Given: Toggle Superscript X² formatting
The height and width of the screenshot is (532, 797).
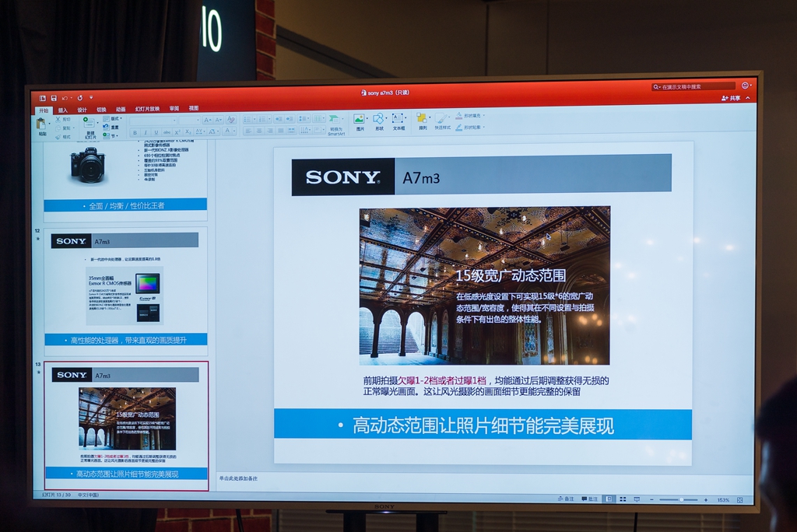Looking at the screenshot, I should [x=177, y=133].
